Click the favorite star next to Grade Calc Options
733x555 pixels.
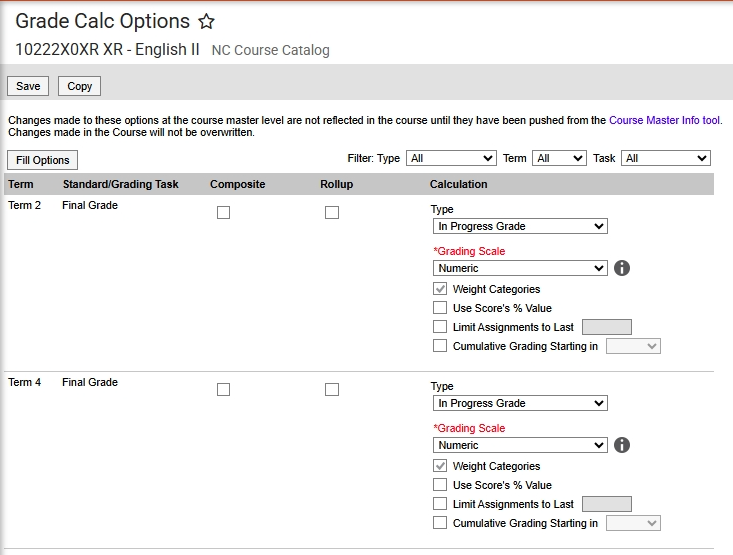click(206, 22)
